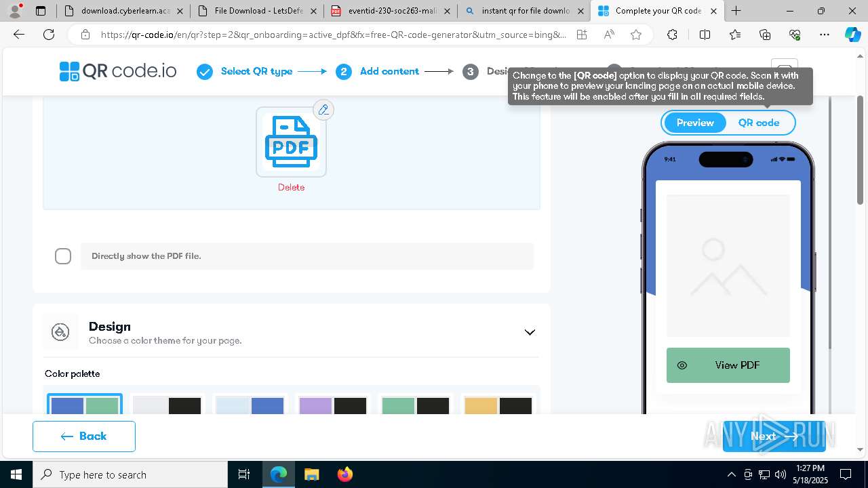Click Type here to search box
868x488 pixels.
pos(130,474)
